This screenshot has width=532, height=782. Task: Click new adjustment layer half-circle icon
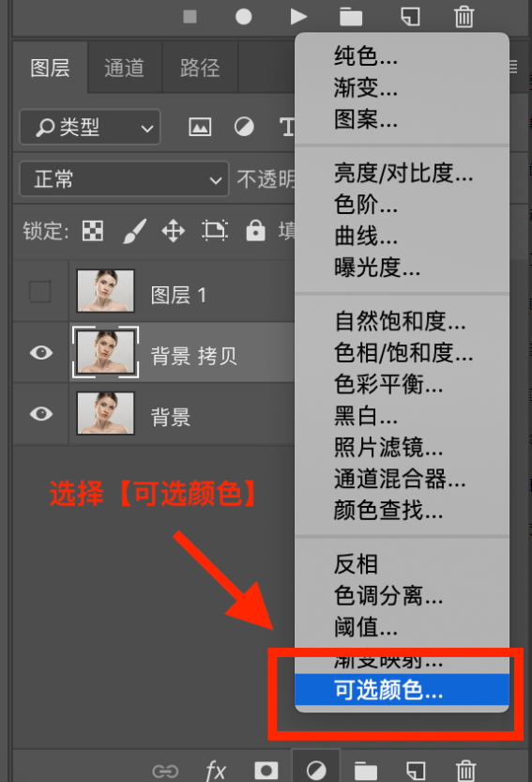[316, 770]
